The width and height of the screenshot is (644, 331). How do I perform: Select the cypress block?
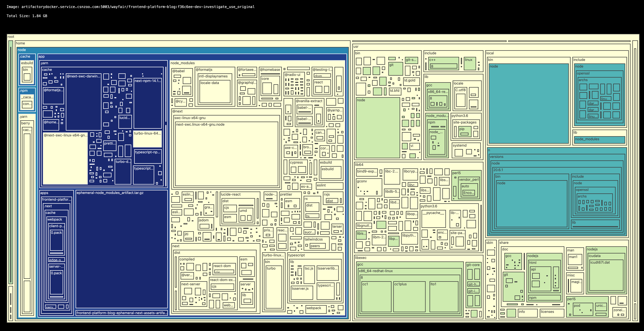coord(298,167)
